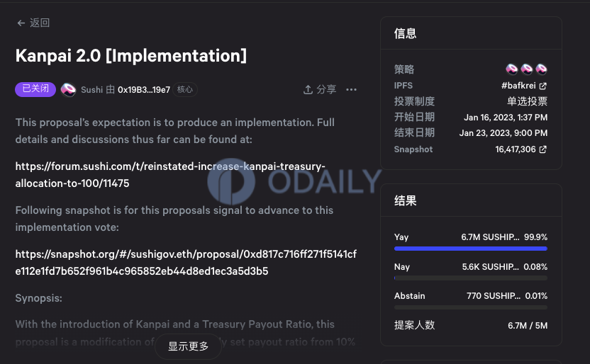Click the 核心 core badge

(185, 89)
